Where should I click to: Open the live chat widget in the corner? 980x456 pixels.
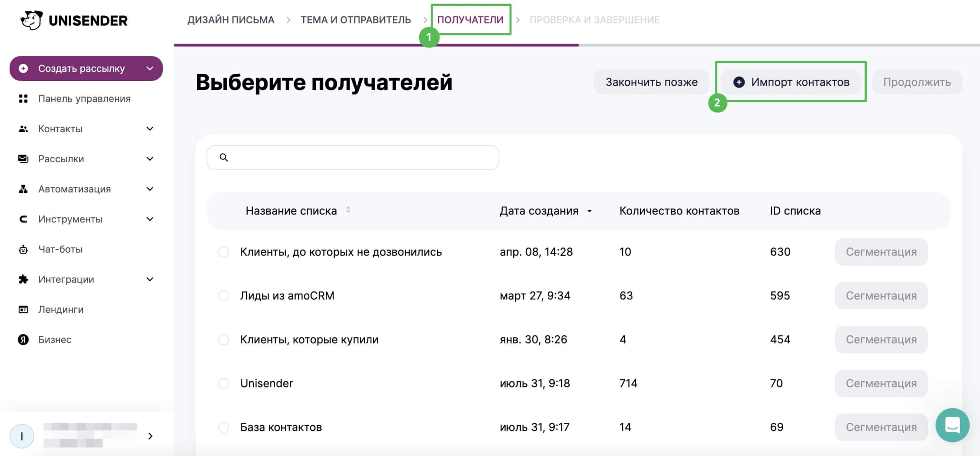click(953, 425)
